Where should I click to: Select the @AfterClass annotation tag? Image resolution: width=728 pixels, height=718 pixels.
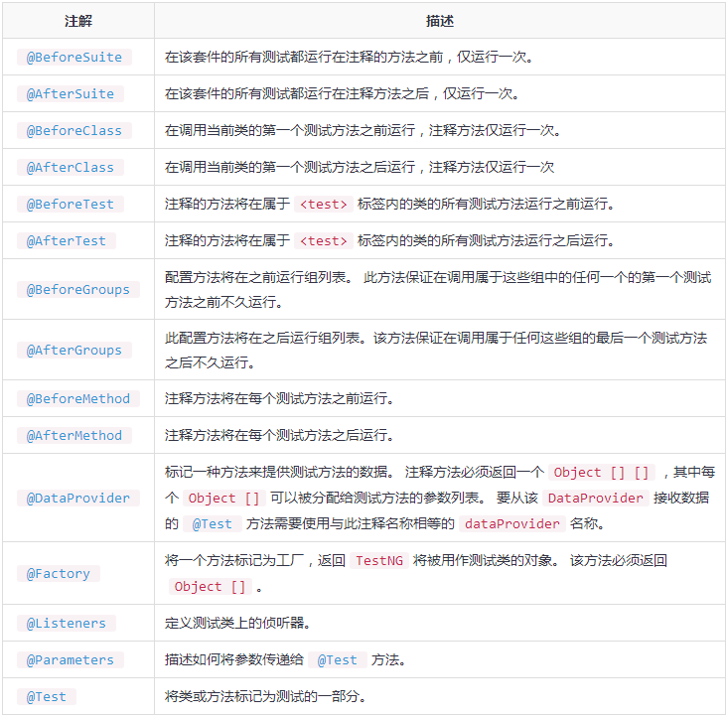pos(71,167)
